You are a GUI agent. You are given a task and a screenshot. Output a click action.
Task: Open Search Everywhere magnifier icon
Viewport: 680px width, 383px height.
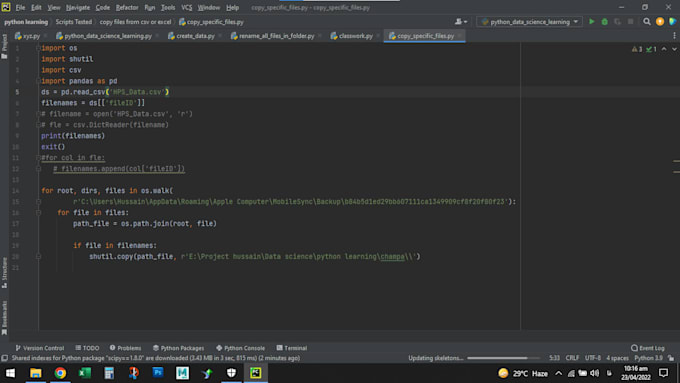pos(647,22)
